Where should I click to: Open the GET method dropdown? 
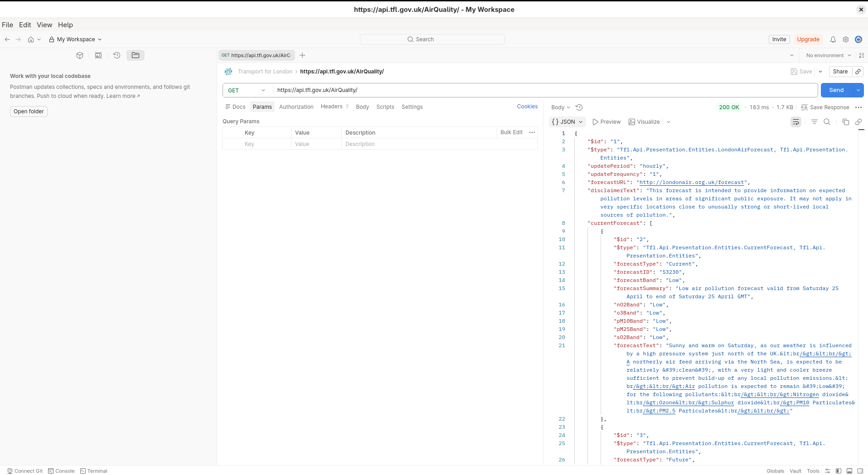pos(247,90)
